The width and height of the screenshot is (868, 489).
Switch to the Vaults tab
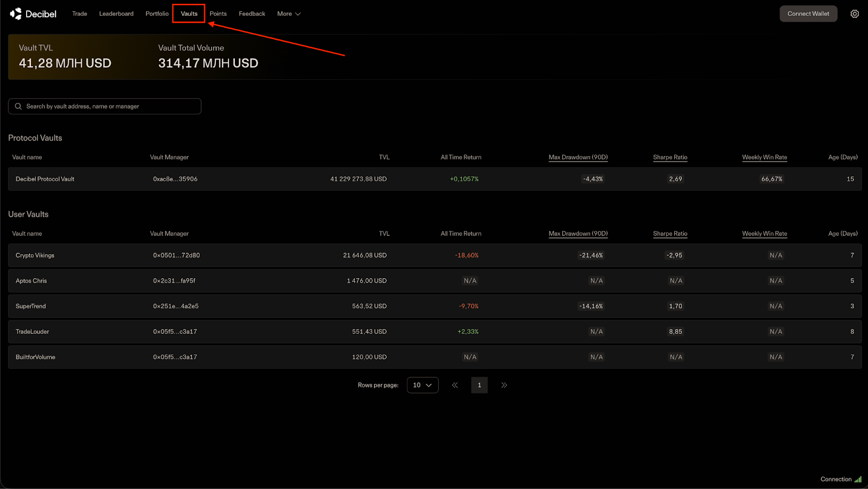(x=189, y=14)
